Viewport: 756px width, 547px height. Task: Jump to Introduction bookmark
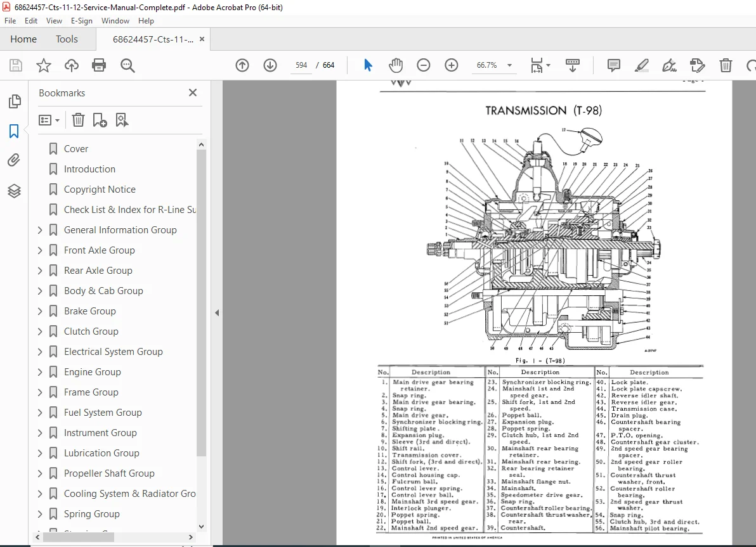[89, 169]
